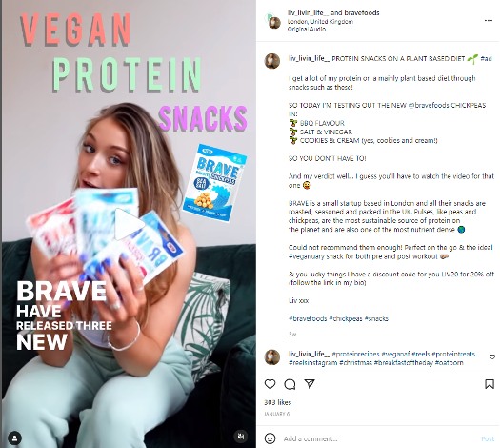This screenshot has height=448, width=500.
Task: Open comments via speech bubble icon
Action: [x=290, y=384]
